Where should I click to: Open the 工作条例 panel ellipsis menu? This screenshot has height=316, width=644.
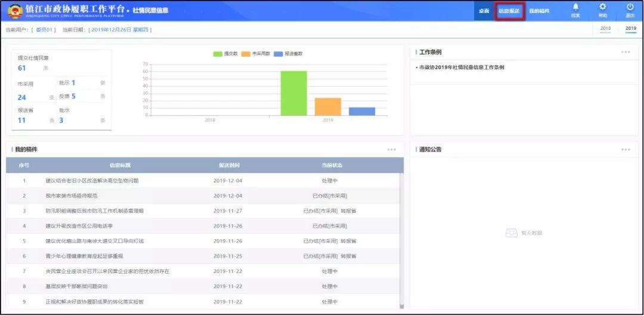[625, 52]
